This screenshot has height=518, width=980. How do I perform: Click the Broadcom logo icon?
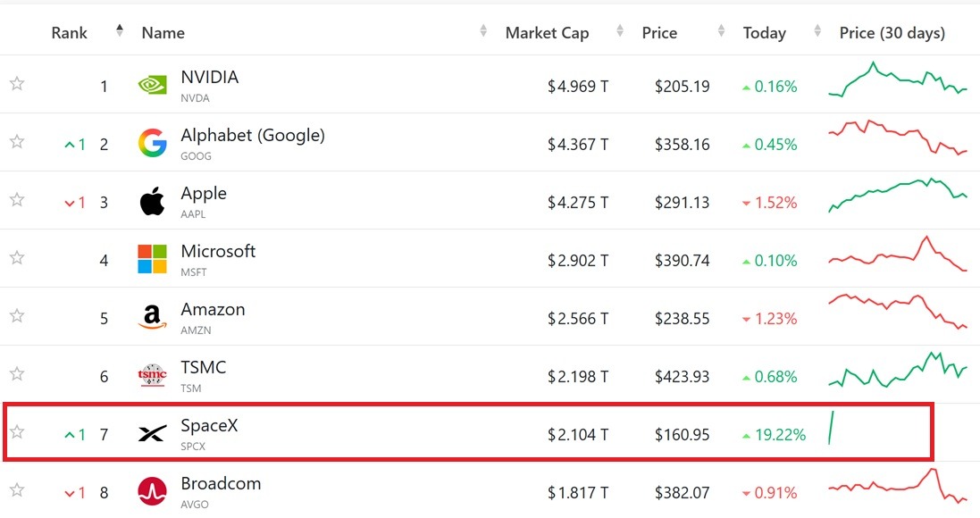153,492
